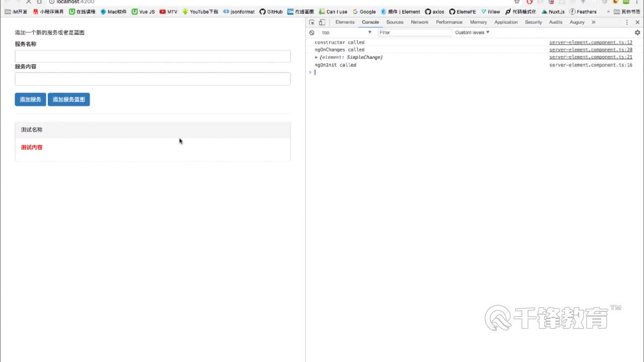
Task: Open the Audits tab
Action: pos(556,22)
